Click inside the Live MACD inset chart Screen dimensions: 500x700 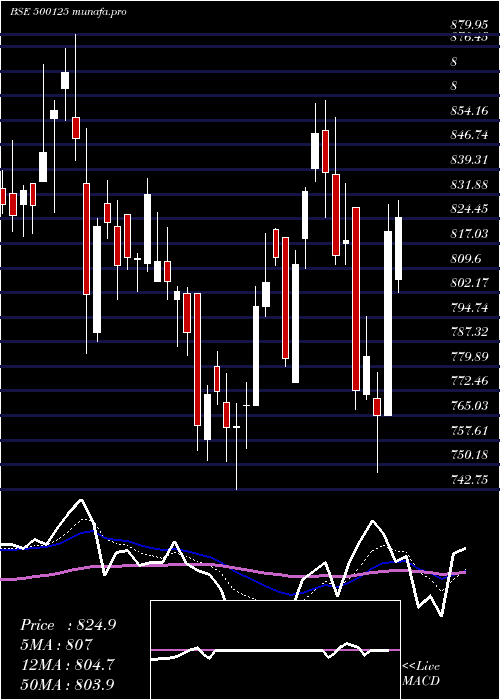(x=275, y=650)
